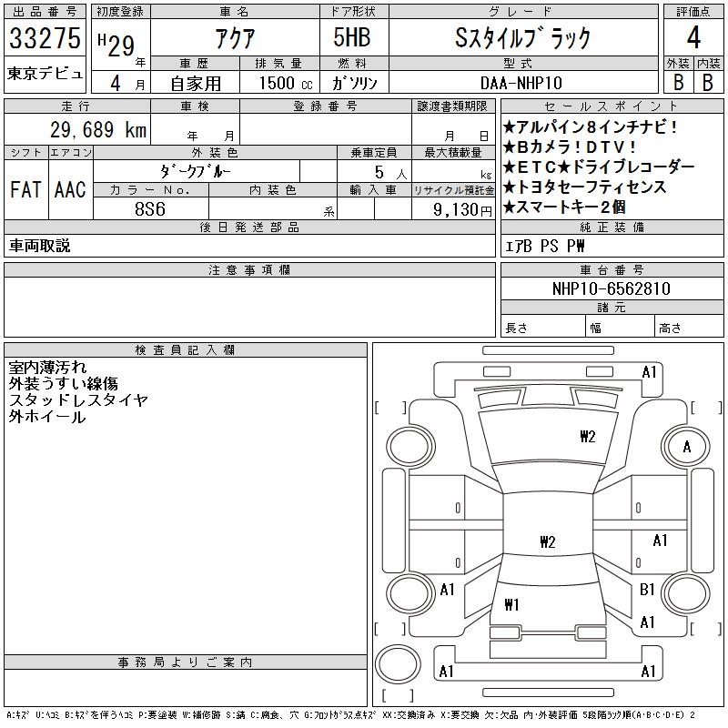728x728 pixels.
Task: Click the 登録番号 header
Action: 325,106
